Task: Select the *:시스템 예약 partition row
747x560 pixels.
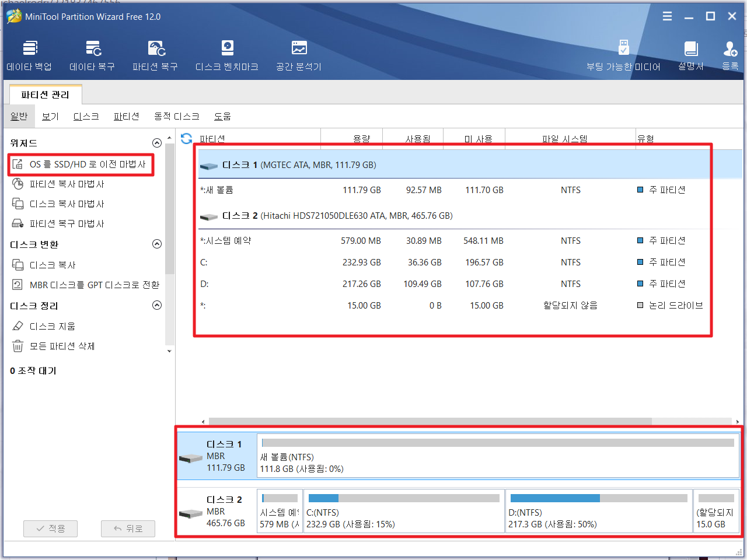Action: [x=470, y=241]
